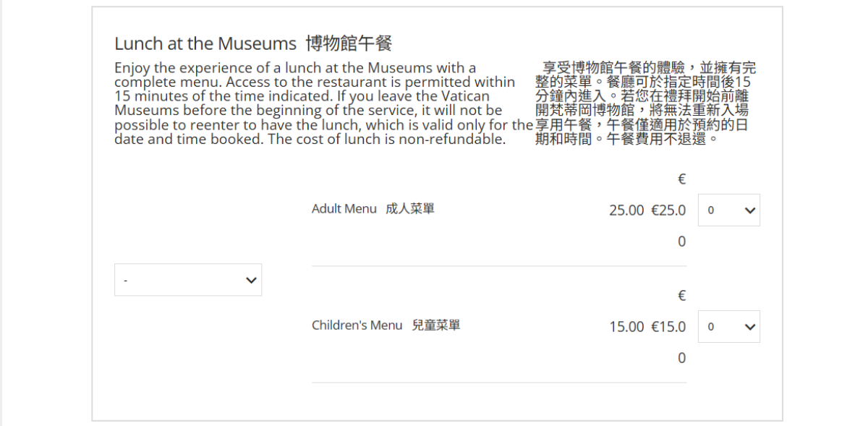Click the Children's Menu quantity chevron arrow

pyautogui.click(x=749, y=327)
